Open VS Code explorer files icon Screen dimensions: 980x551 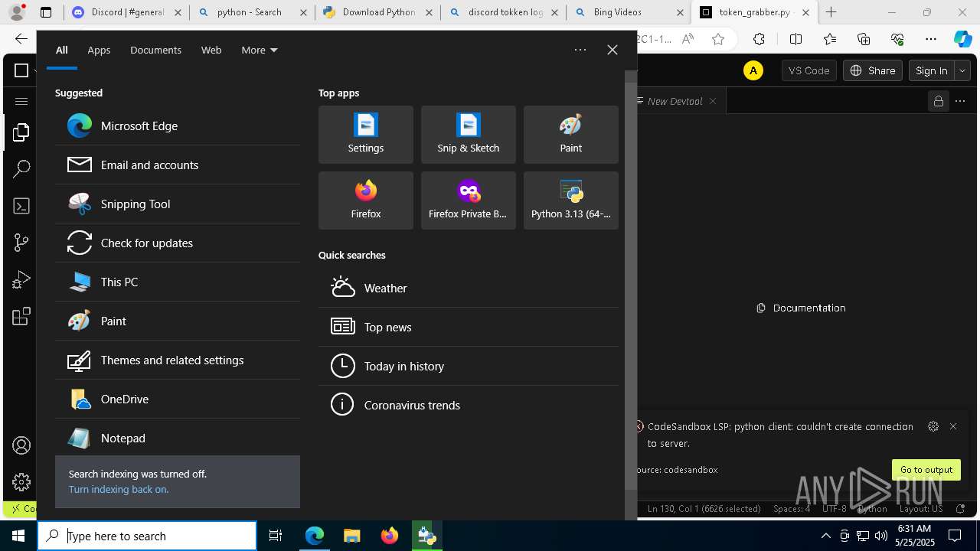pos(21,132)
